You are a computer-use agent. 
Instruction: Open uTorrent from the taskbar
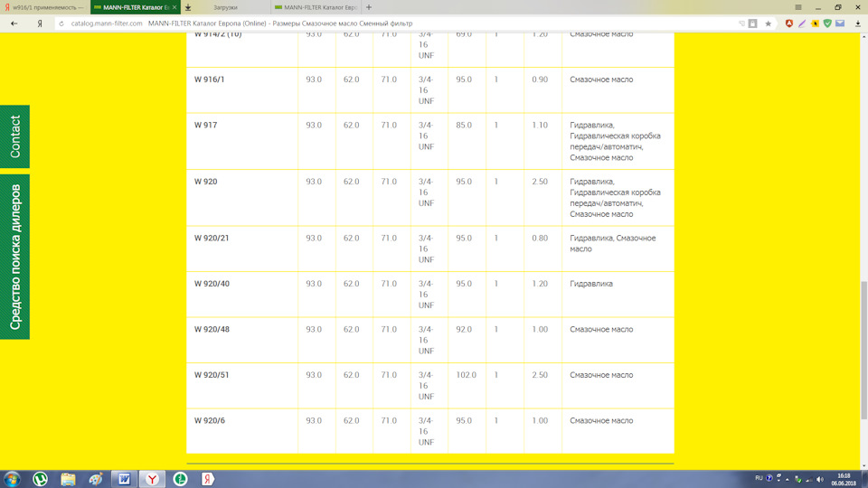[41, 479]
